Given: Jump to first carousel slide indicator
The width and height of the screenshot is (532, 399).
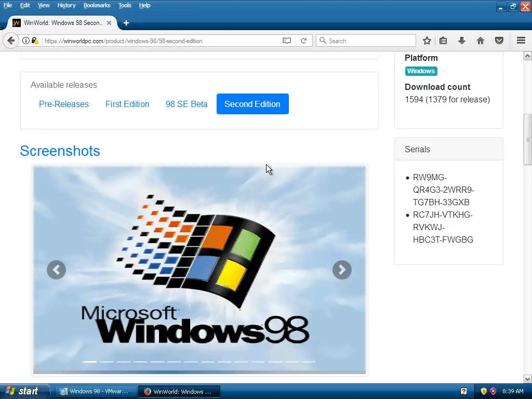Looking at the screenshot, I should pos(90,362).
